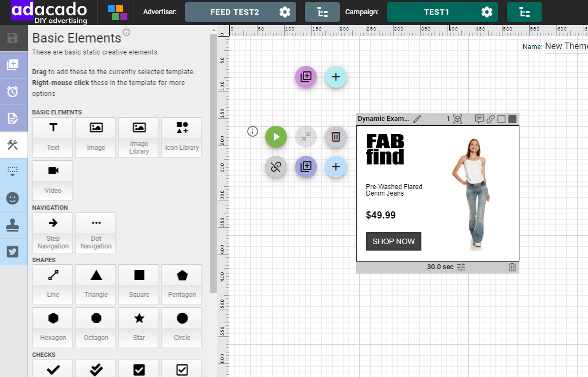Click the adacado DIY advertising logo
588x377 pixels.
click(49, 13)
